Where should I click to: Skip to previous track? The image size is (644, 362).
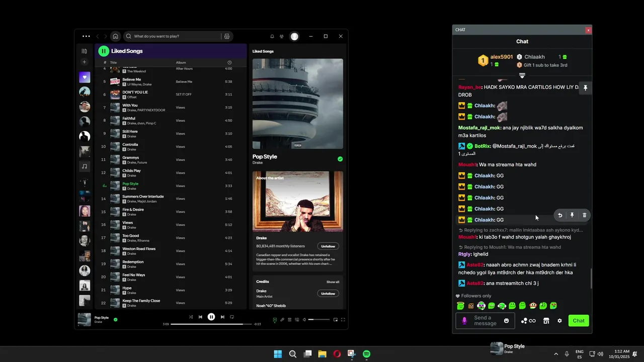(200, 317)
